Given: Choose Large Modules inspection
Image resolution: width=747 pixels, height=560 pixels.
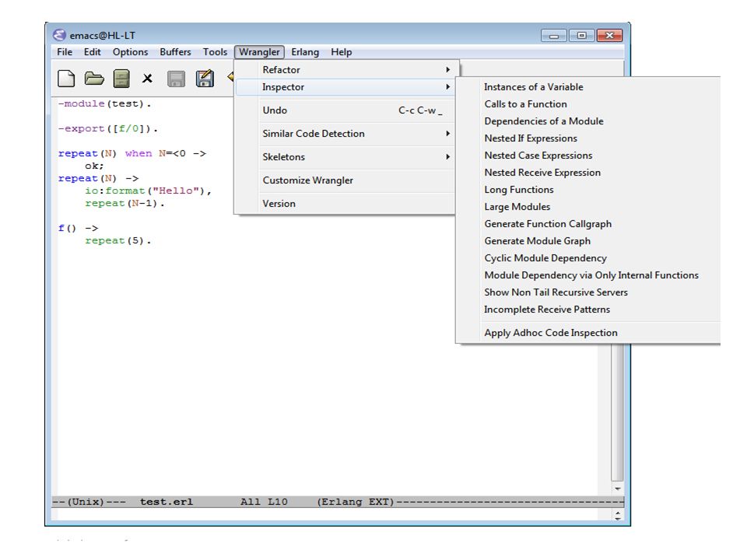Looking at the screenshot, I should 588,207.
